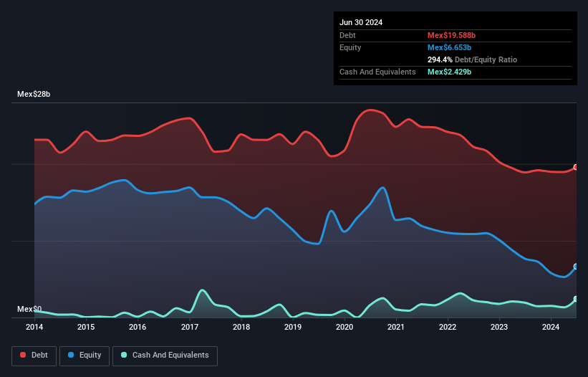The height and width of the screenshot is (377, 588).
Task: Click the 2022 x-axis label
Action: [x=448, y=327]
